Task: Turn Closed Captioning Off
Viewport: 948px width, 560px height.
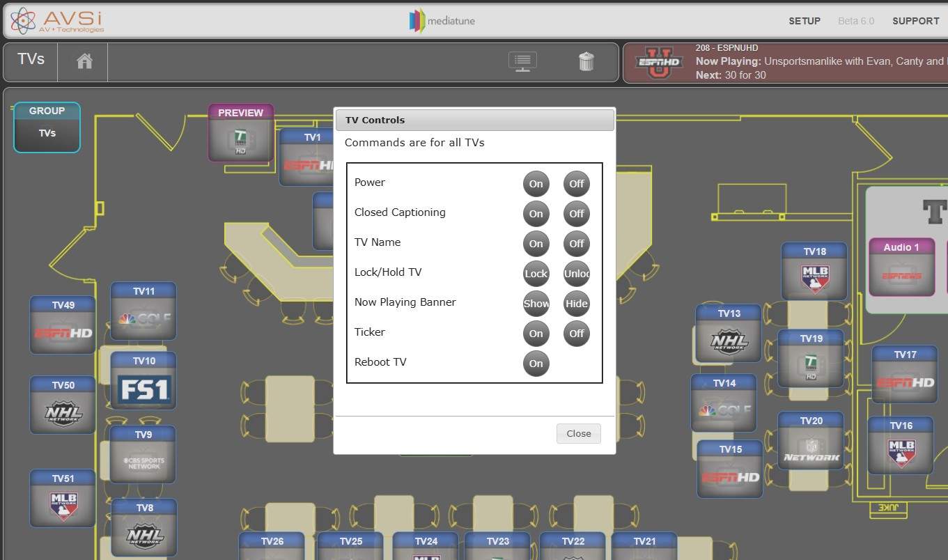Action: click(x=577, y=214)
